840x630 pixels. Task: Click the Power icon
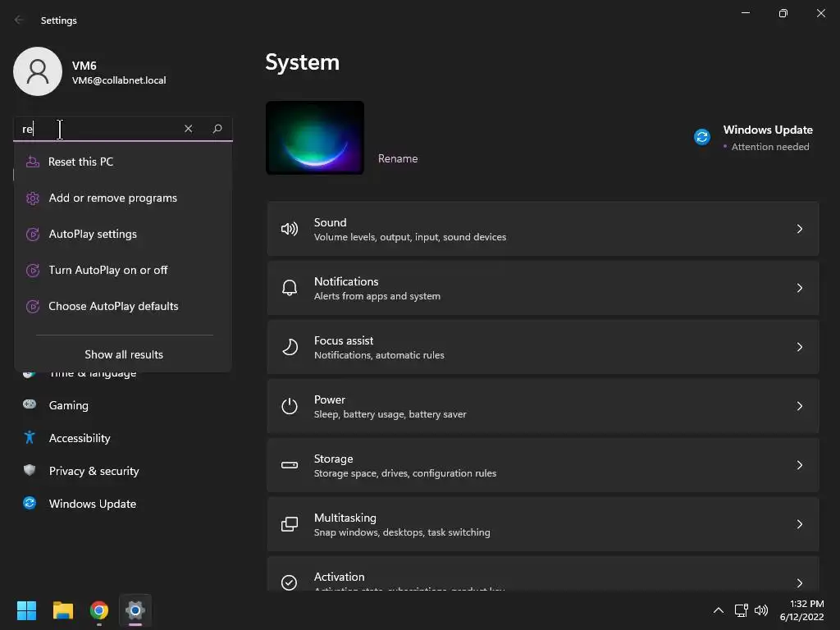pos(290,406)
